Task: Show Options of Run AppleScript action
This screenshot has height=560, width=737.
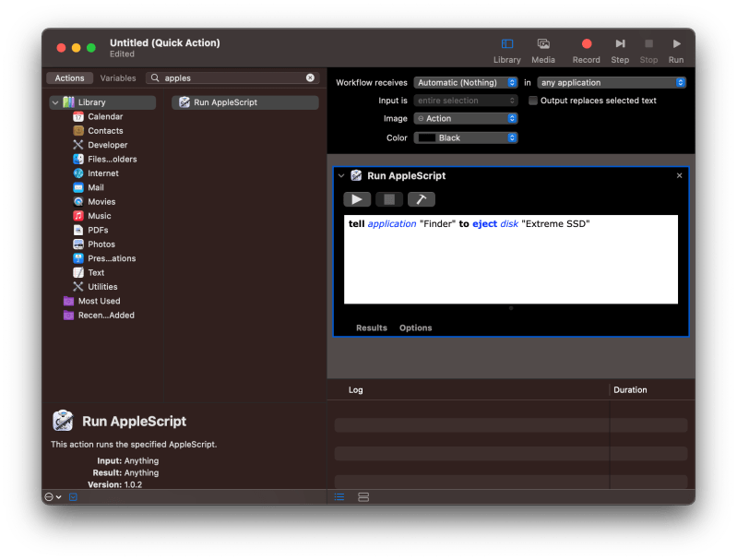Action: click(x=415, y=328)
